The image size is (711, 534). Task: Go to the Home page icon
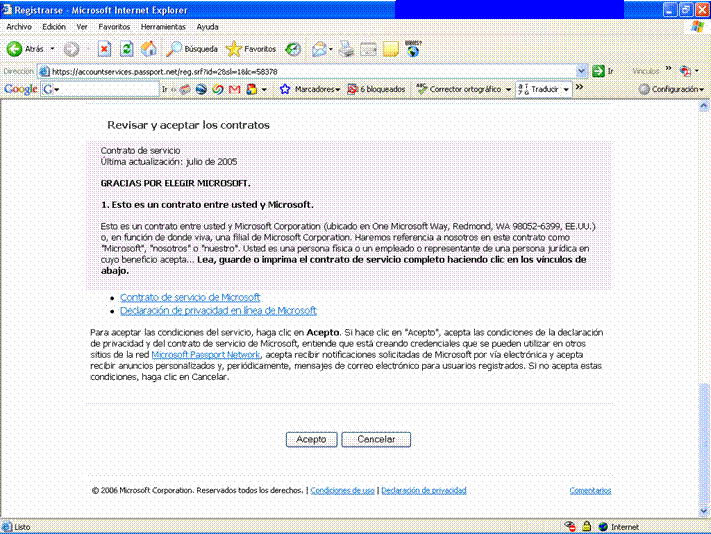coord(148,48)
